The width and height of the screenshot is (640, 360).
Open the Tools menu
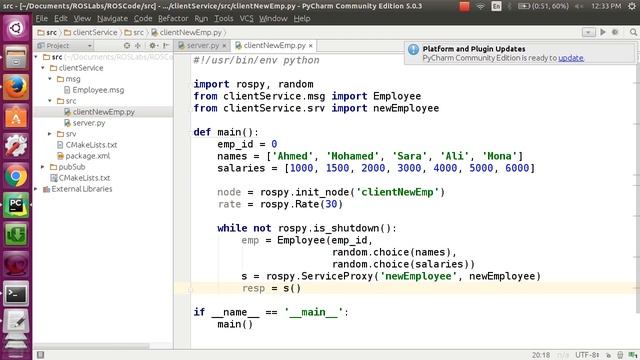tap(224, 18)
